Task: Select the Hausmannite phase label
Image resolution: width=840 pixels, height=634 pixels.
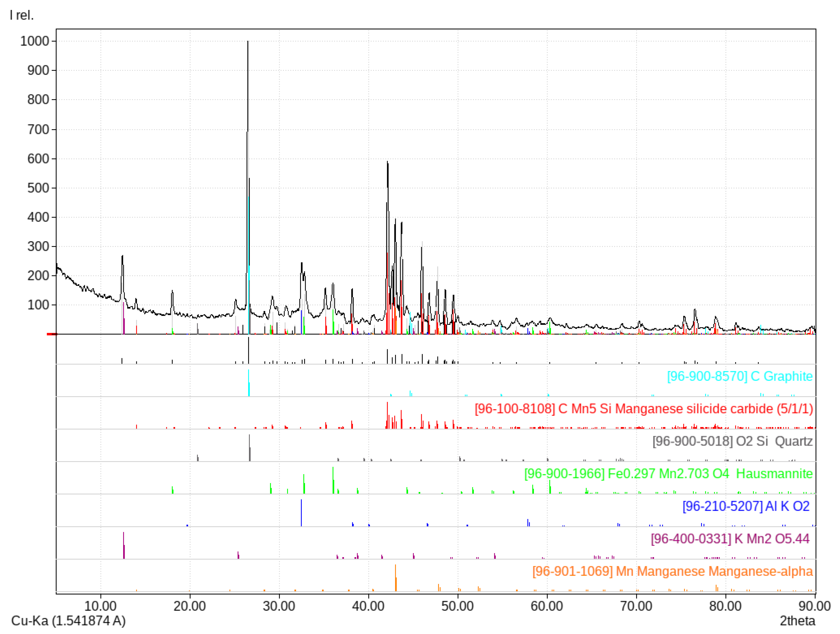Action: 668,474
